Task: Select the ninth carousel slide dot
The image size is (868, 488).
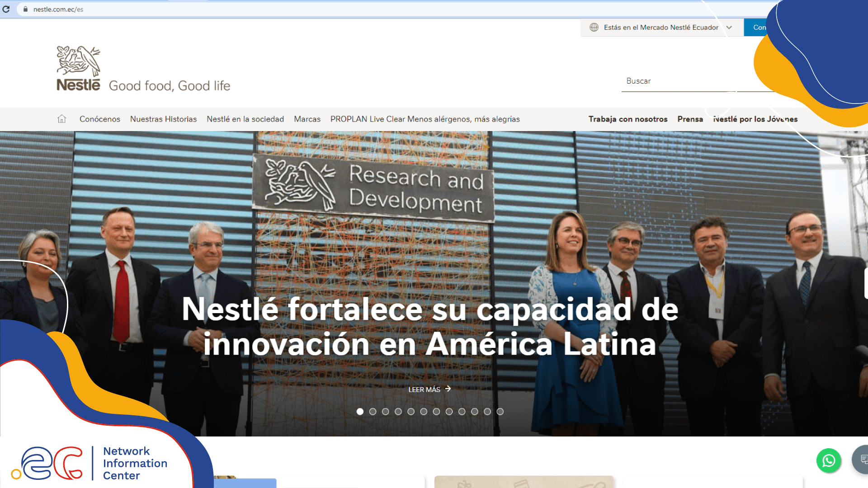Action: (462, 412)
